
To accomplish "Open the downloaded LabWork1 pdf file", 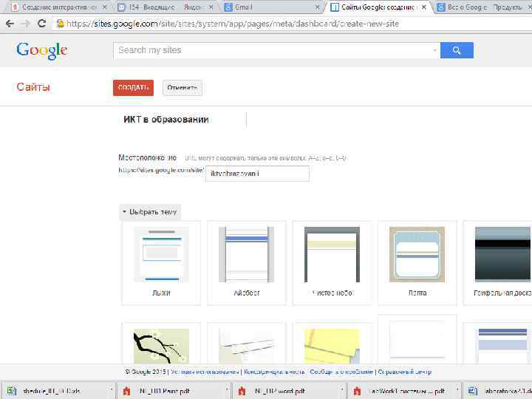I will point(406,391).
